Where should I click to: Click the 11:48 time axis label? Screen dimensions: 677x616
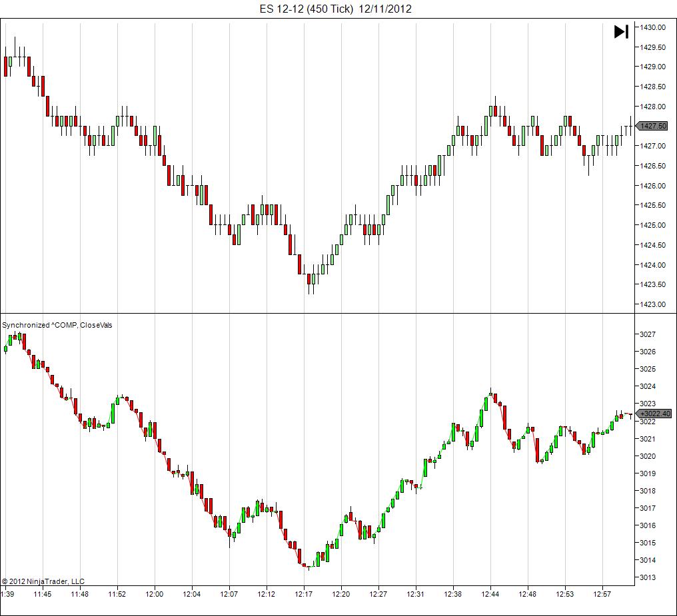coord(79,594)
